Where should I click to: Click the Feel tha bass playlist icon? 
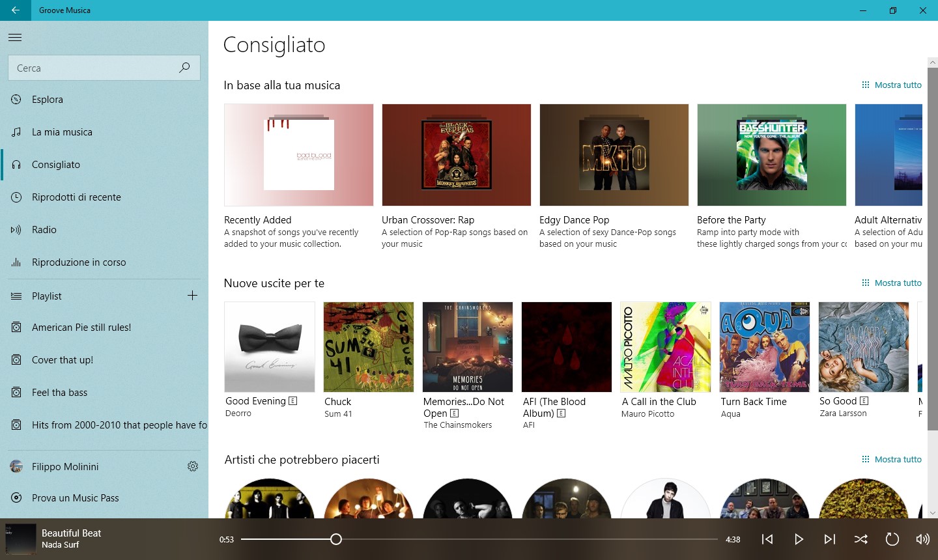click(16, 393)
